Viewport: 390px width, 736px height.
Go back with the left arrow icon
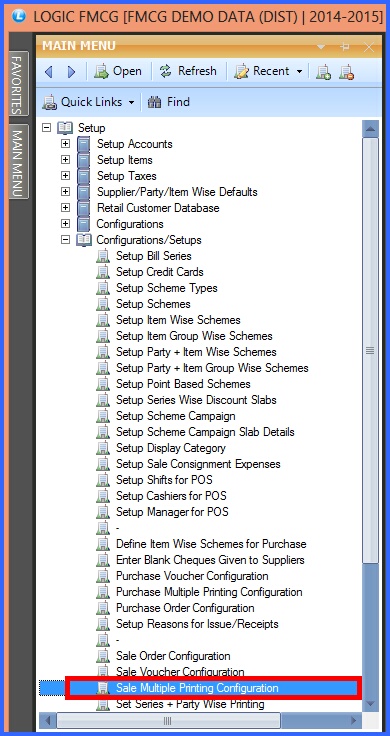[x=48, y=72]
